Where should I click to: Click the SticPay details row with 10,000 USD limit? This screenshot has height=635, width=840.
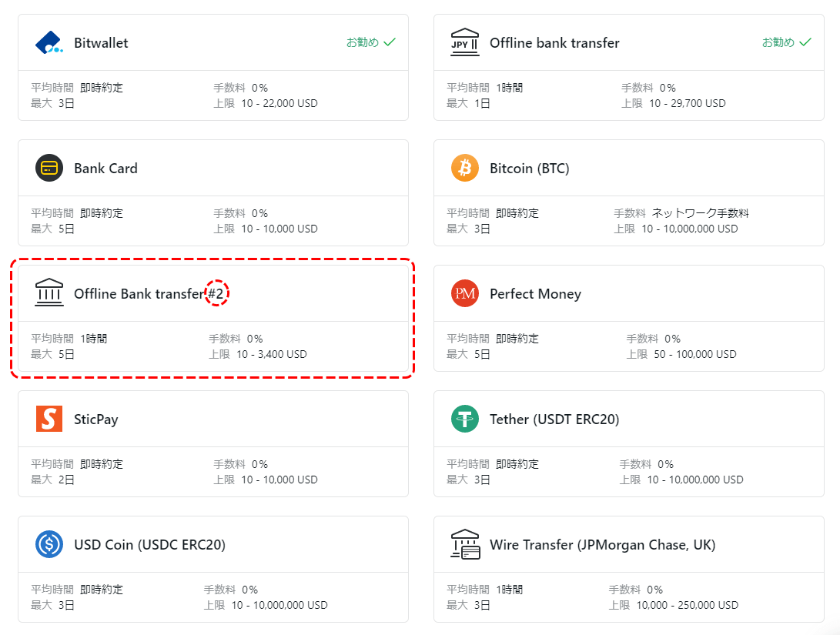pyautogui.click(x=213, y=472)
